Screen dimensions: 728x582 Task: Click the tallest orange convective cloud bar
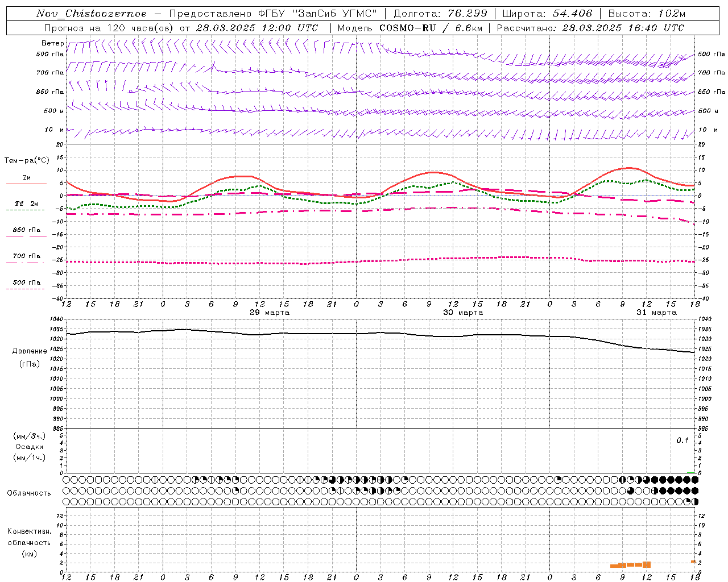click(x=647, y=564)
